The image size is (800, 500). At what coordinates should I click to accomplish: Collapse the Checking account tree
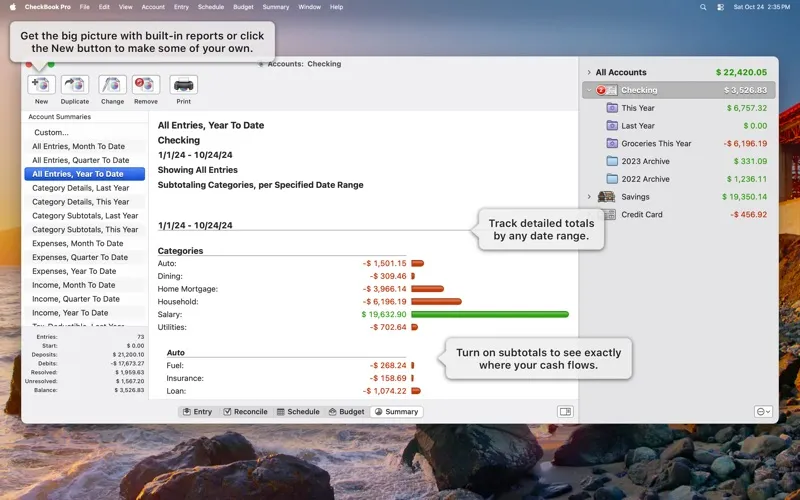(x=589, y=90)
